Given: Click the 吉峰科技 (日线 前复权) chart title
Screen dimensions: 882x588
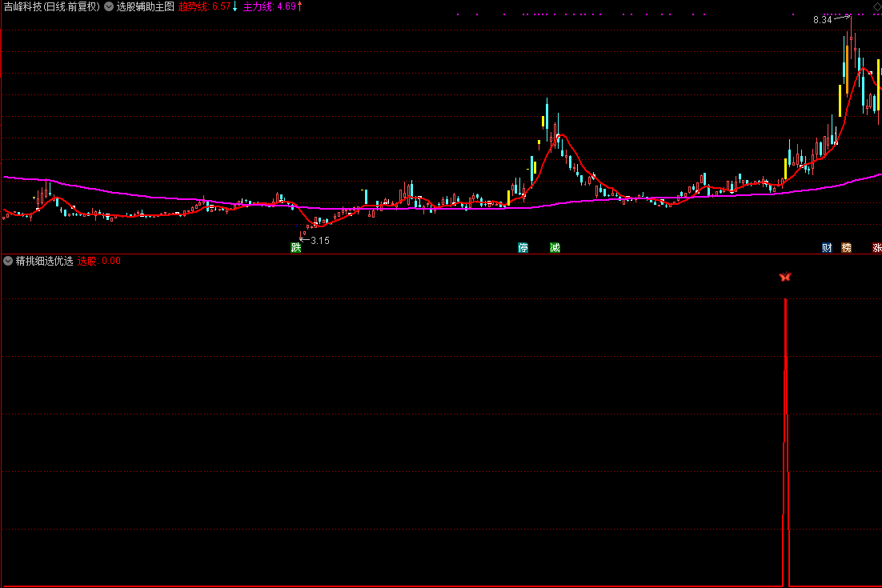Looking at the screenshot, I should 51,6.
